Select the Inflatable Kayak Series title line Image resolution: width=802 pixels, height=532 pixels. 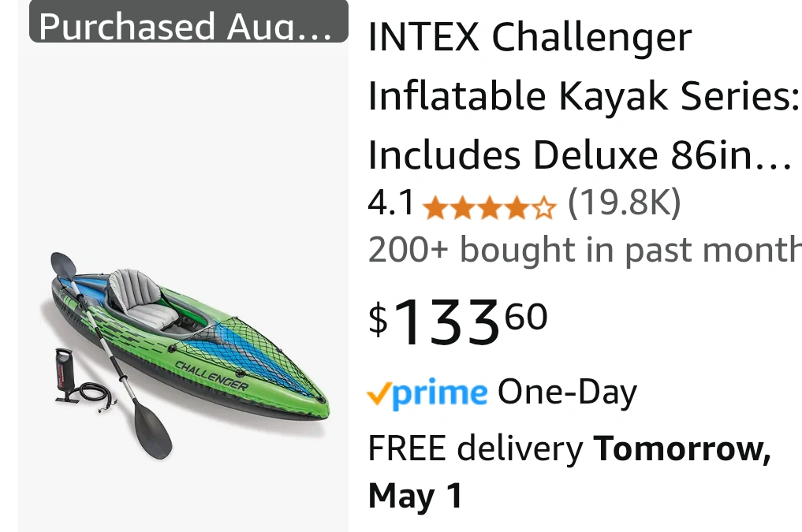[x=583, y=95]
